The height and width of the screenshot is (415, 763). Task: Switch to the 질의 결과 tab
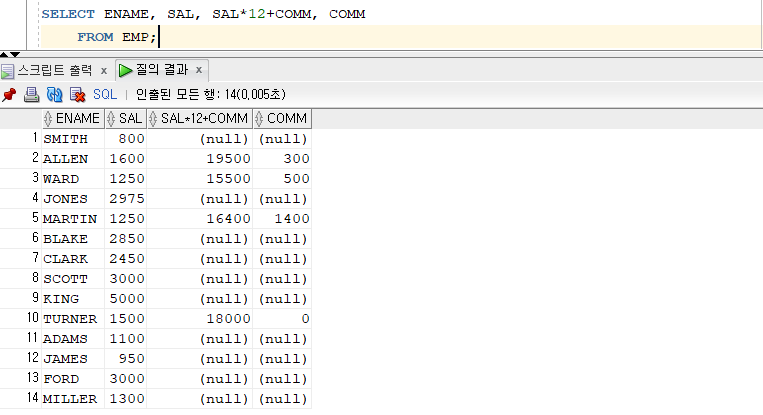pos(162,70)
